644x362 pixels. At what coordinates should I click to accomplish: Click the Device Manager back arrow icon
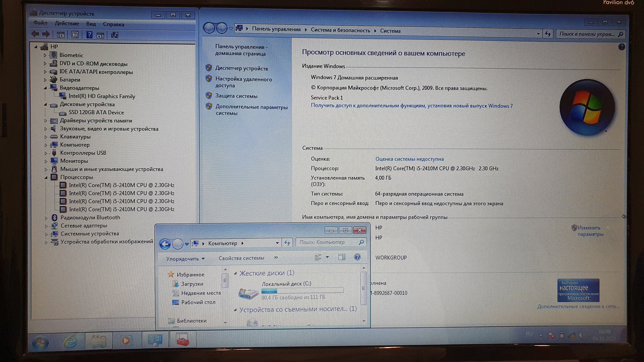35,34
